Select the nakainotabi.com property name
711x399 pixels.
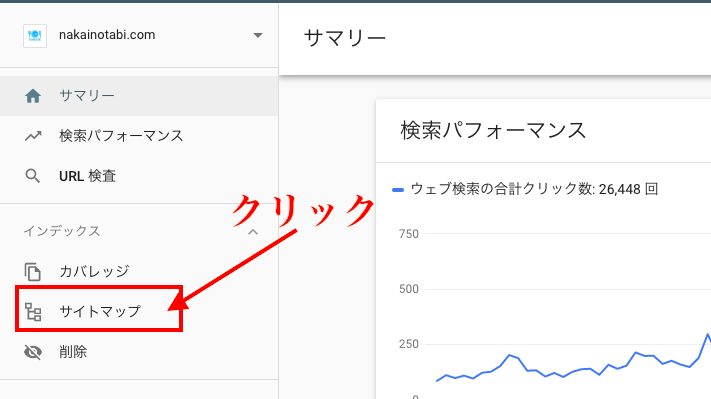tap(107, 35)
